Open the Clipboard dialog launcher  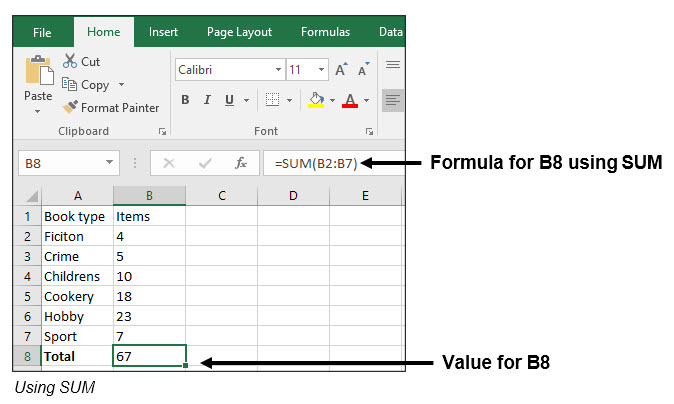tap(162, 132)
